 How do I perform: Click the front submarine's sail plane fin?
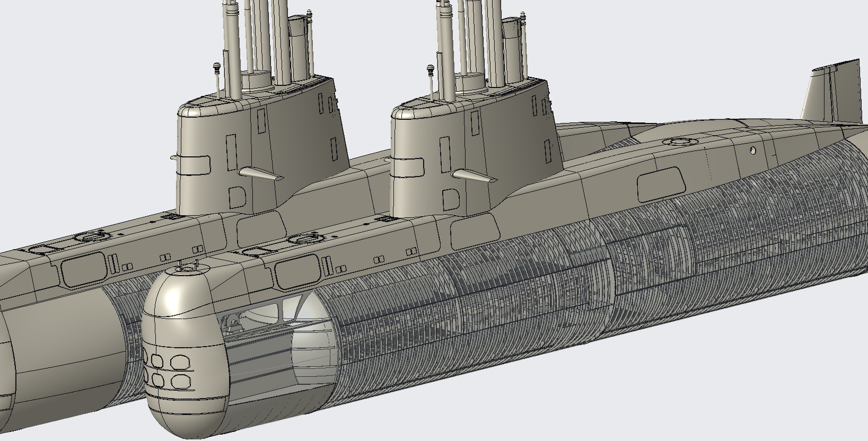[x=475, y=177]
